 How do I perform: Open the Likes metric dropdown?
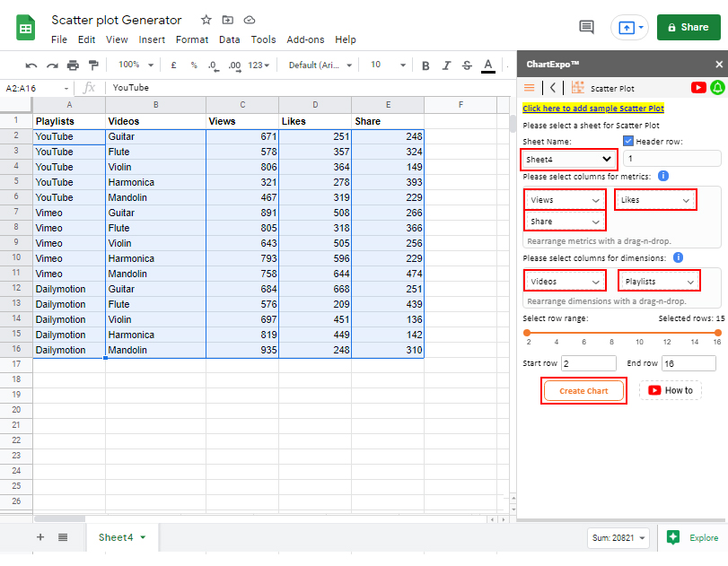655,200
